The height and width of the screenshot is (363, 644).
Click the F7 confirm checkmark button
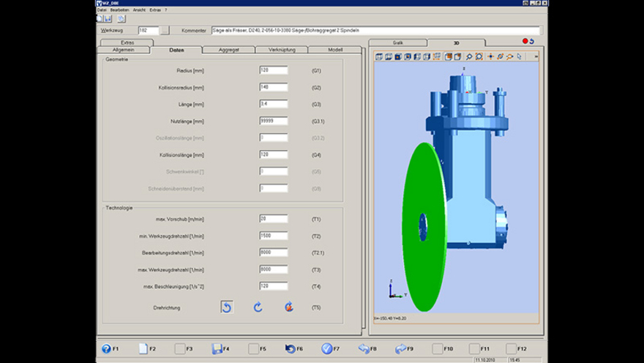pyautogui.click(x=331, y=348)
